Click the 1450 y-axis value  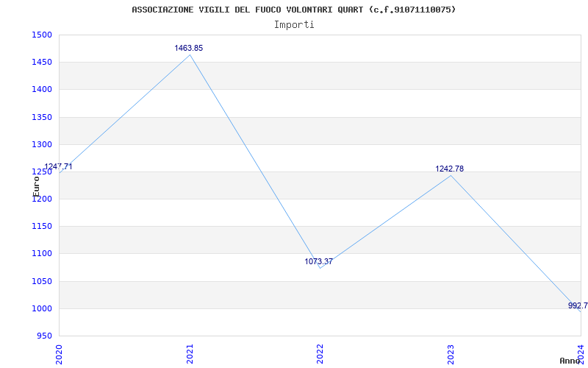tap(41, 63)
